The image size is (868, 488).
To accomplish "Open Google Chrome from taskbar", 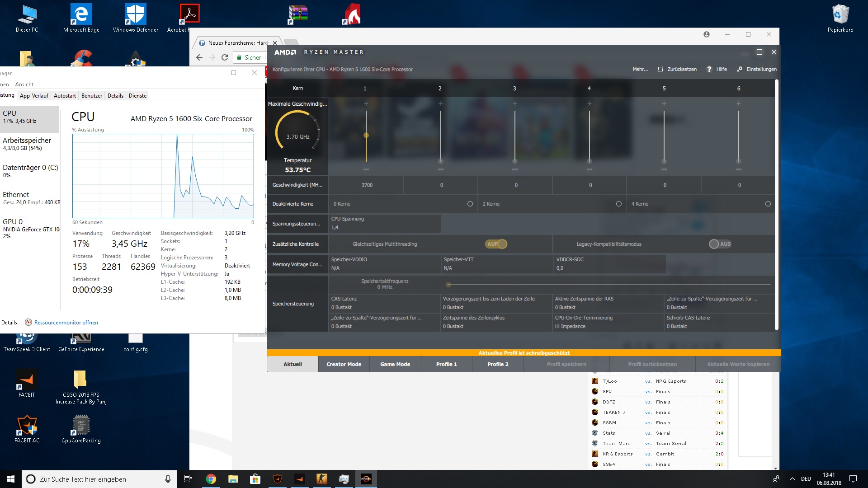I will [x=211, y=479].
